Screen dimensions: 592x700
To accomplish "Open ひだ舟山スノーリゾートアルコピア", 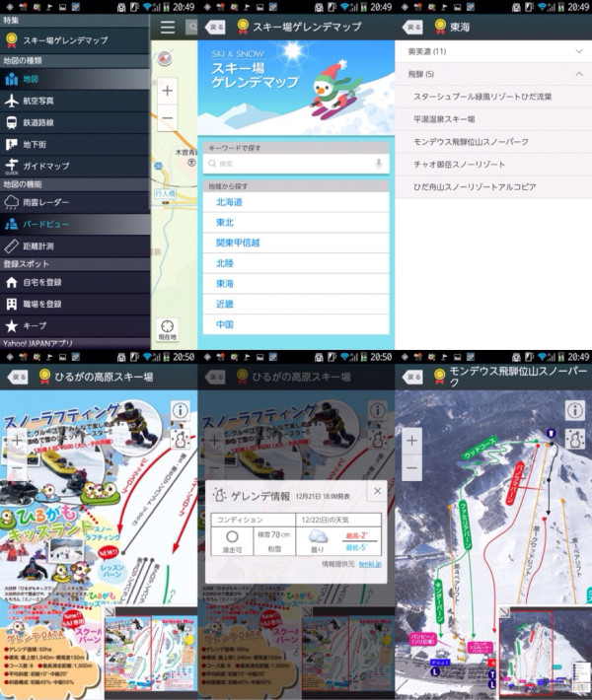I will [493, 187].
